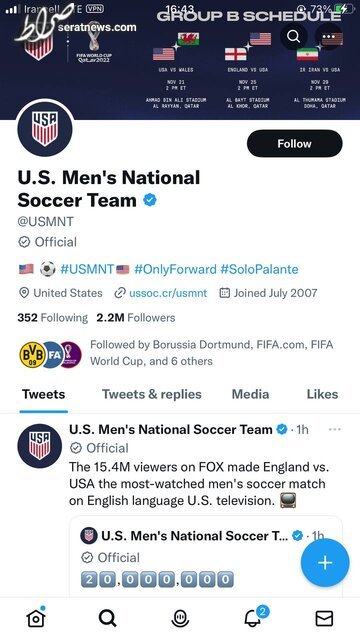Open the USA crest profile picture
This screenshot has width=360, height=640.
tap(45, 129)
